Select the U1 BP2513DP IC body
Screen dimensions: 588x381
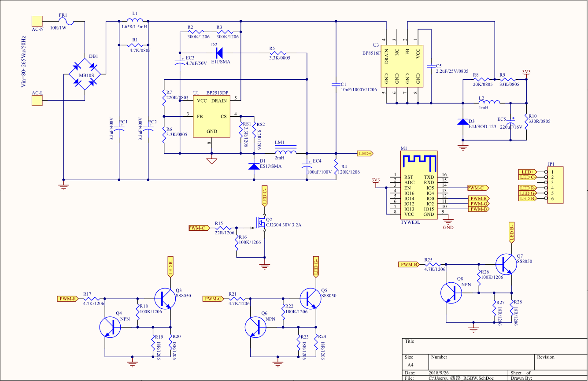211,116
